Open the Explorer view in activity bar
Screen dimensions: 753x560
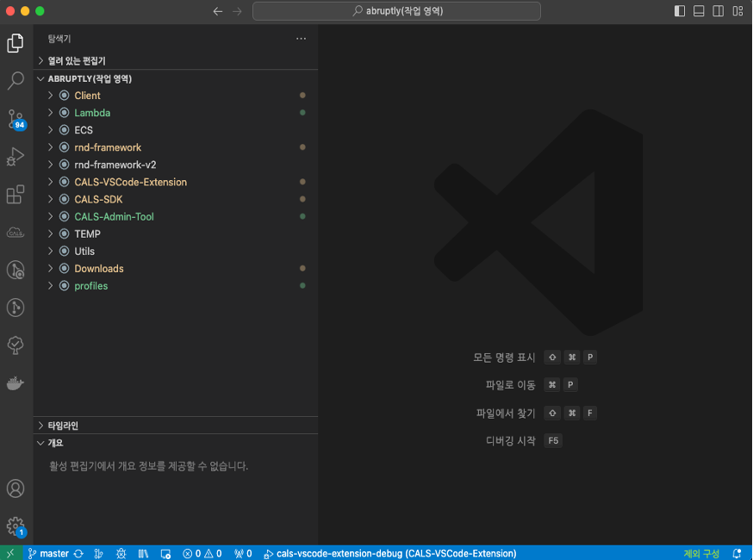point(16,43)
